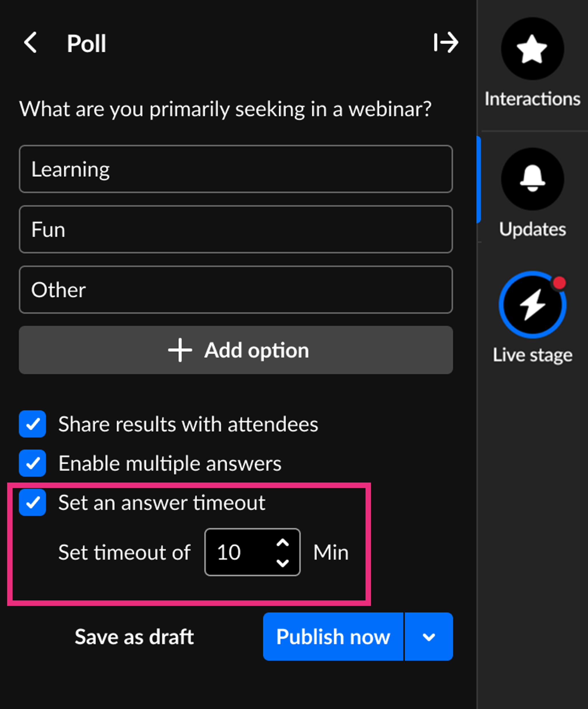Click the red notification dot on Live stage
The width and height of the screenshot is (588, 709).
point(559,283)
